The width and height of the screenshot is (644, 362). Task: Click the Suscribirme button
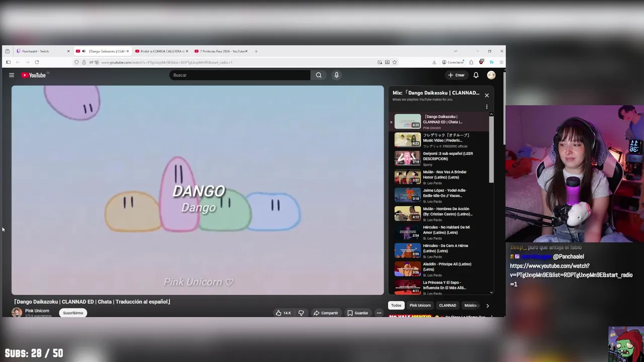pyautogui.click(x=73, y=313)
